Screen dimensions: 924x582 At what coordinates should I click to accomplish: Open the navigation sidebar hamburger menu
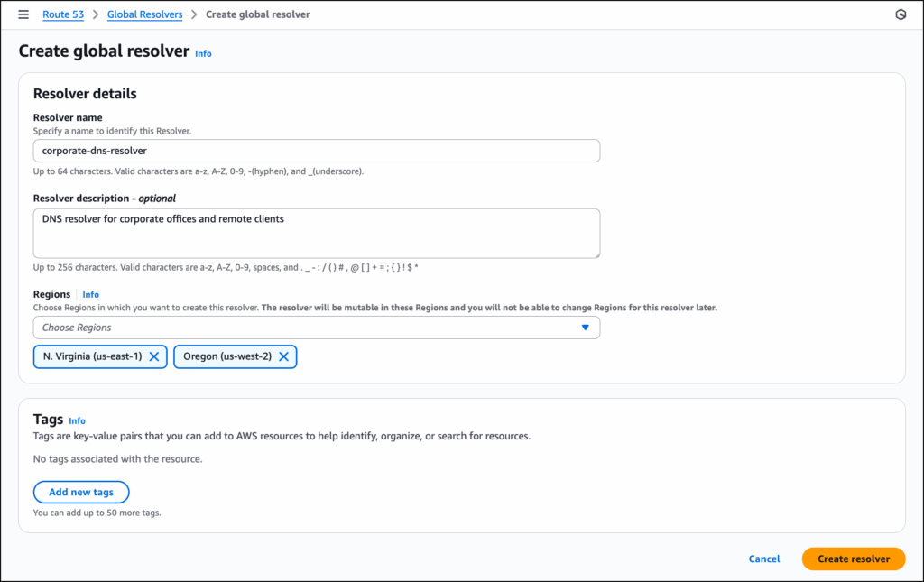click(x=23, y=14)
